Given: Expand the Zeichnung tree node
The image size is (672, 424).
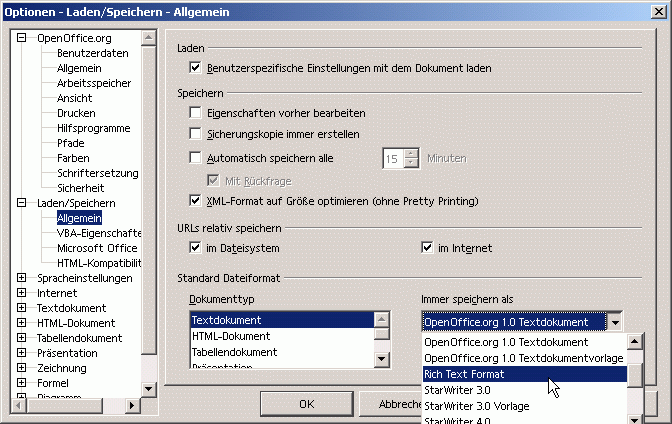Looking at the screenshot, I should (x=21, y=368).
